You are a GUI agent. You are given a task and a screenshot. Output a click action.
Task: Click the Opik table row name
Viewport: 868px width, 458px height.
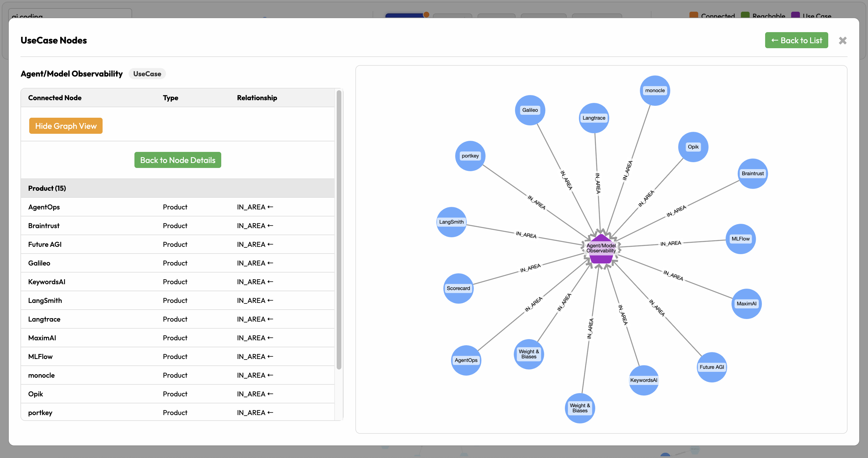coord(35,394)
